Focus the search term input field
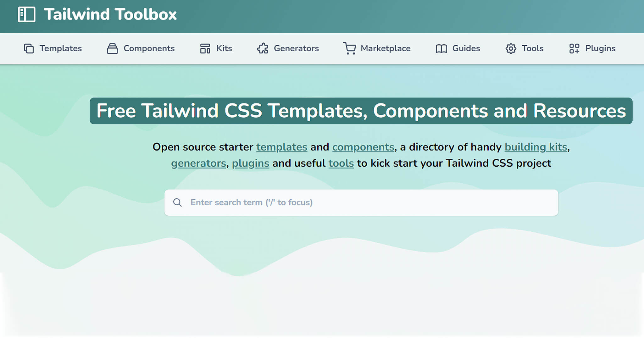644x338 pixels. pyautogui.click(x=361, y=202)
